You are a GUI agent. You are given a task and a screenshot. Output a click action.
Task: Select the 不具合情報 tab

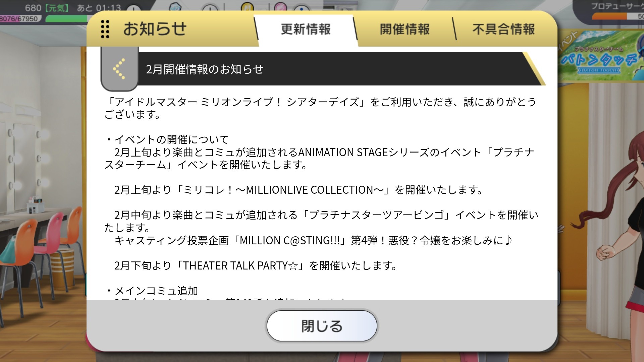[503, 29]
